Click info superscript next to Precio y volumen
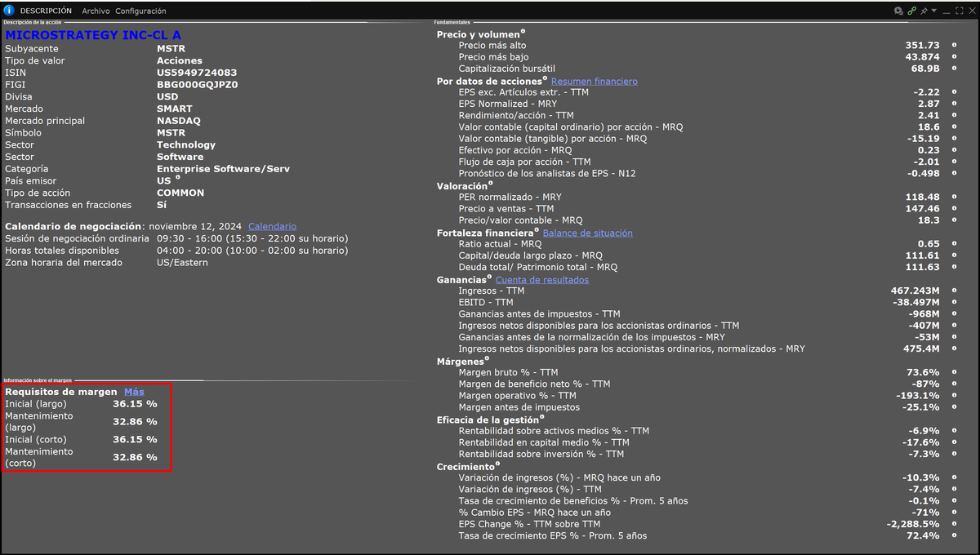This screenshot has height=555, width=980. (x=523, y=32)
